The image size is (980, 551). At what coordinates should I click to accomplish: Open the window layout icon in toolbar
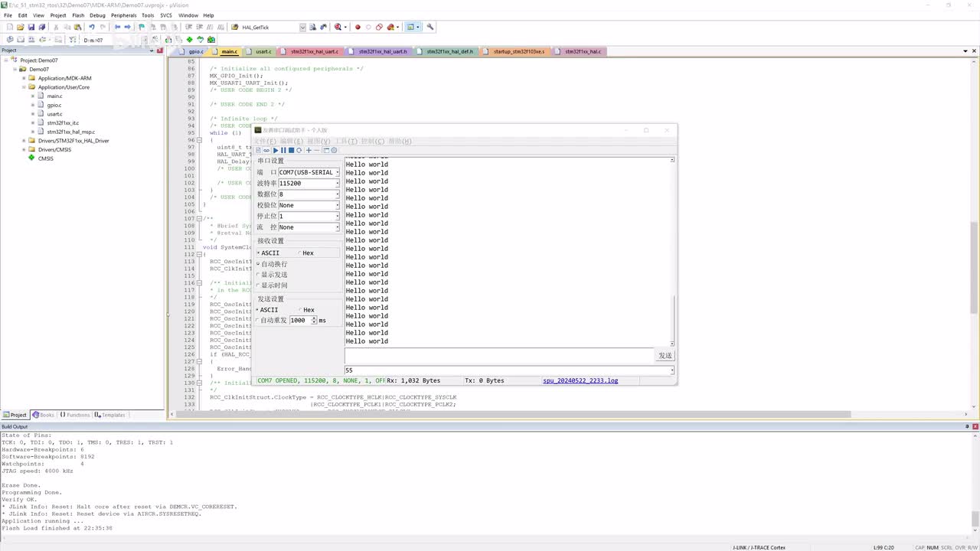pos(411,27)
